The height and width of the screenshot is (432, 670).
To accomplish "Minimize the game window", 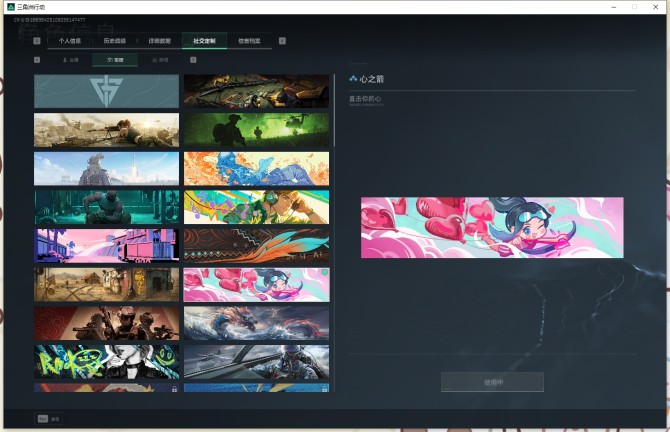I will tap(614, 7).
